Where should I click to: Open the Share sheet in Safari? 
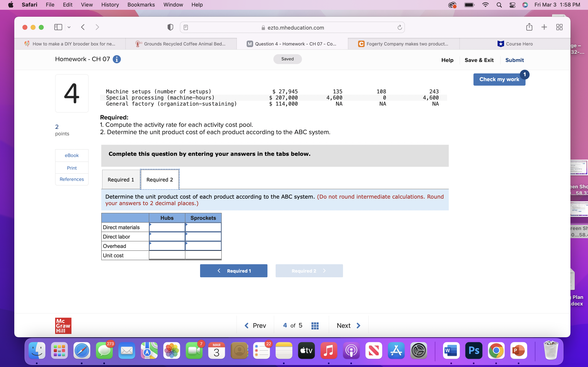(529, 27)
